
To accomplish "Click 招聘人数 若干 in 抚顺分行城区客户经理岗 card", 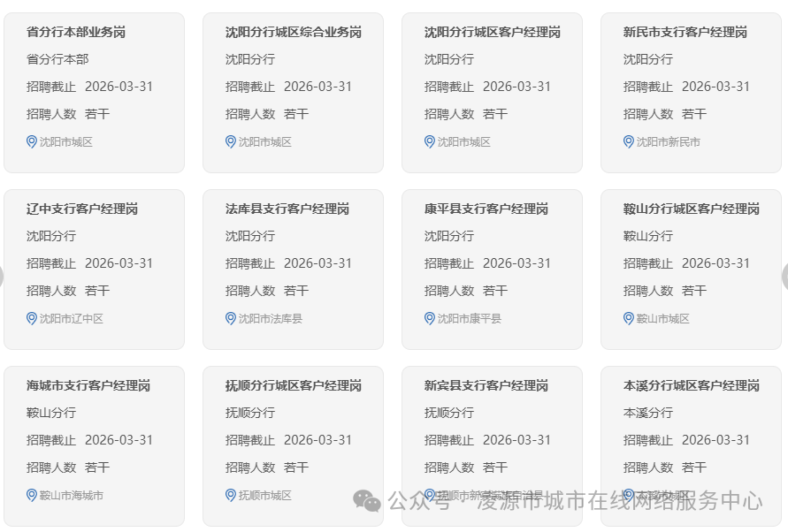I will click(x=267, y=467).
